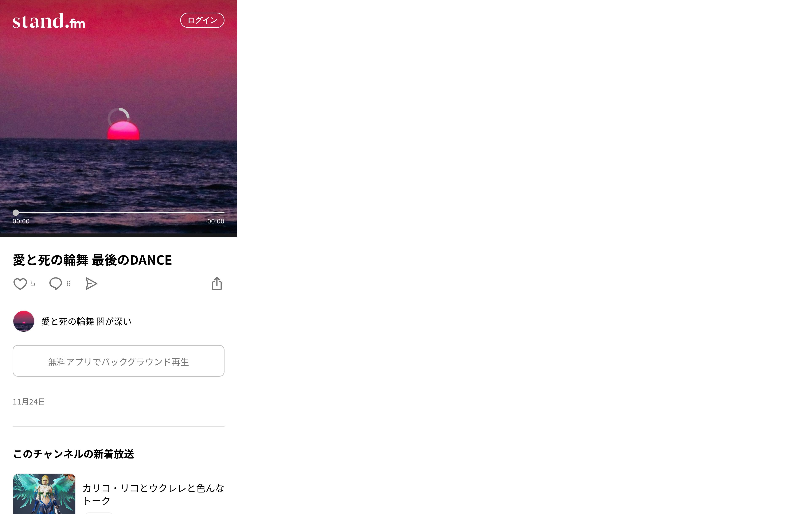This screenshot has height=514, width=812.
Task: Click the channel avatar circle
Action: click(x=24, y=321)
